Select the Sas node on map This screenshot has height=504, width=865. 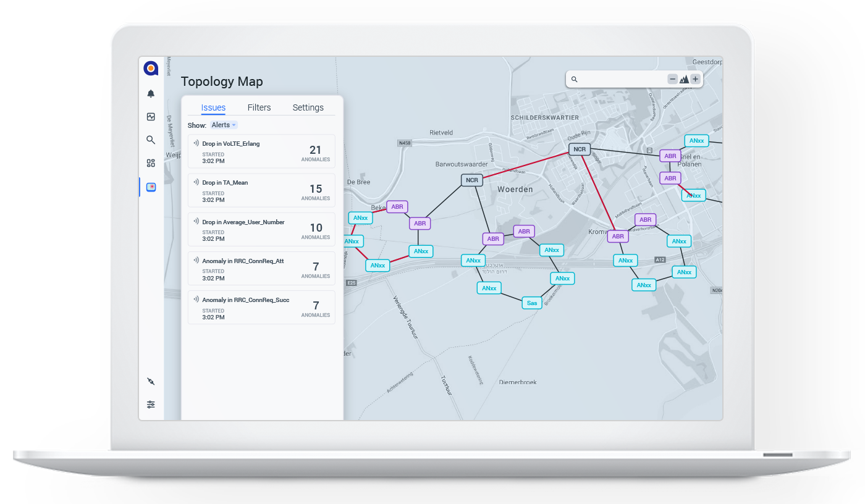pyautogui.click(x=532, y=303)
